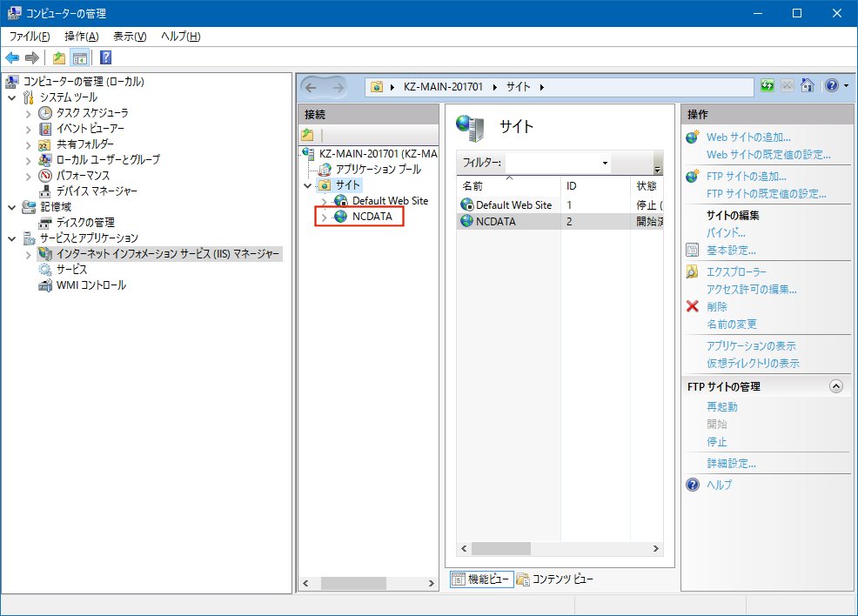The image size is (858, 616).
Task: Select the イベント ビューアー icon
Action: (45, 129)
